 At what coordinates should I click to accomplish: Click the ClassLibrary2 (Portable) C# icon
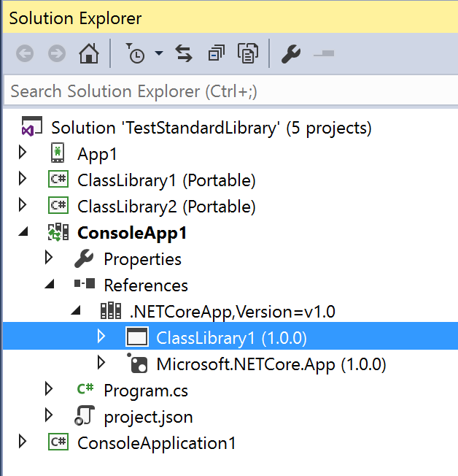point(58,205)
